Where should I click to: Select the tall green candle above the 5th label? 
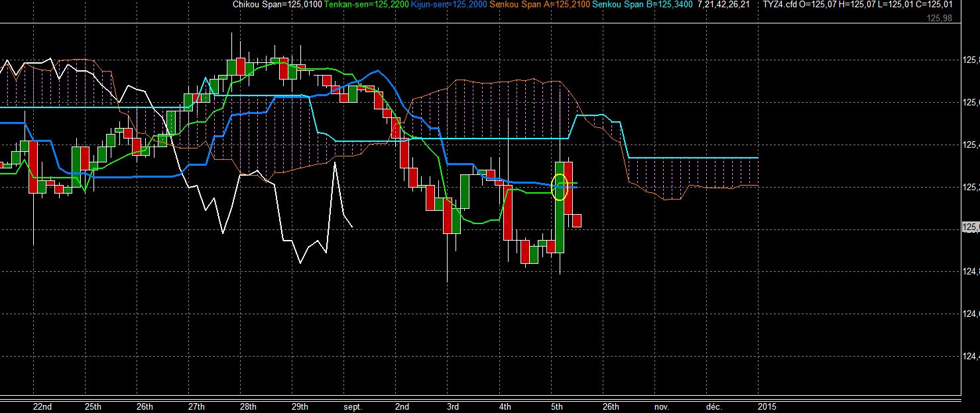[x=560, y=207]
